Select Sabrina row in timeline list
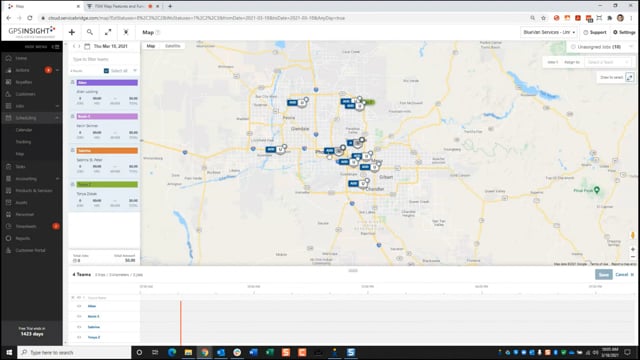Image resolution: width=640 pixels, height=360 pixels. click(x=94, y=327)
